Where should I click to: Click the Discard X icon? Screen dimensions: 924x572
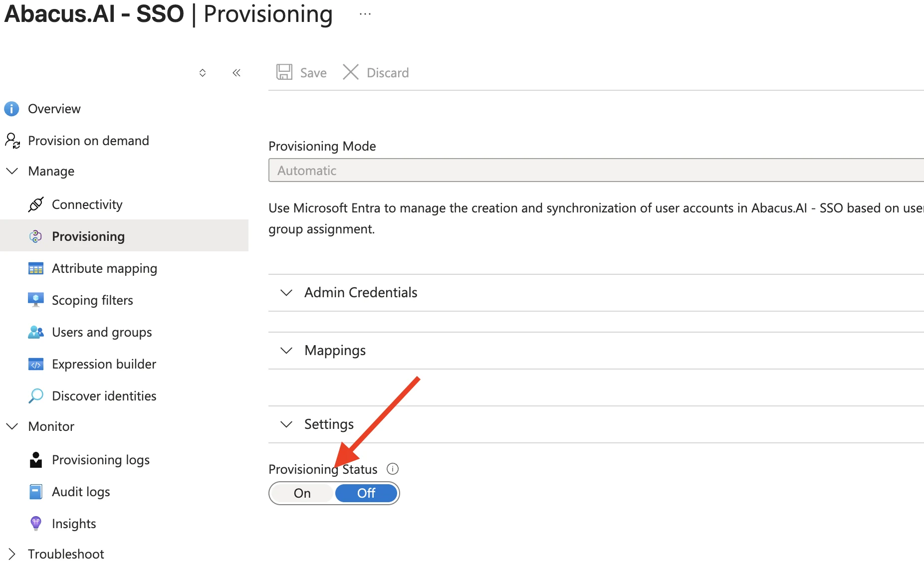(351, 72)
